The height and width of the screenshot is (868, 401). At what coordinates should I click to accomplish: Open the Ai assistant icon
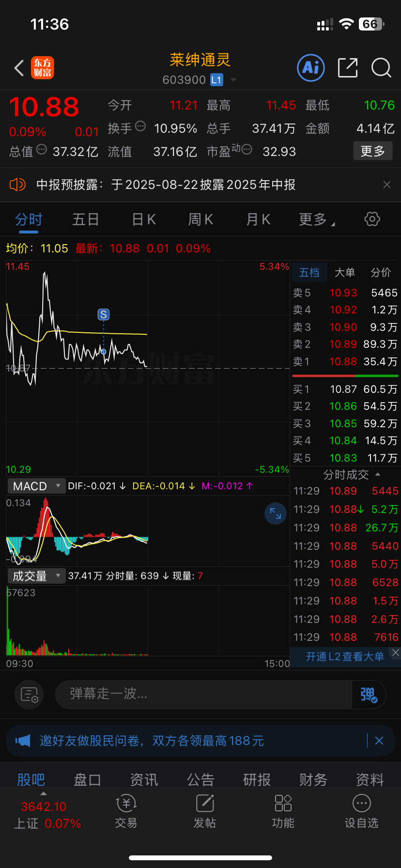click(x=310, y=68)
